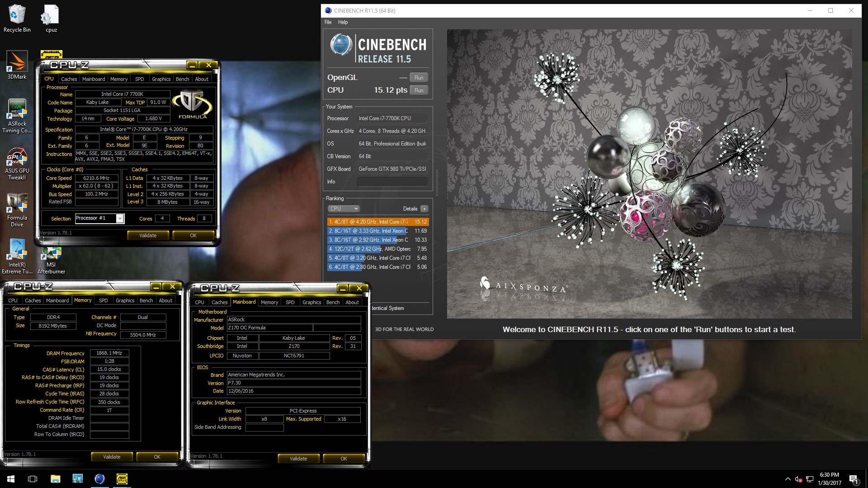This screenshot has height=488, width=868.
Task: Launch Intel Extreme Tuning Utility shortcut
Action: (17, 257)
